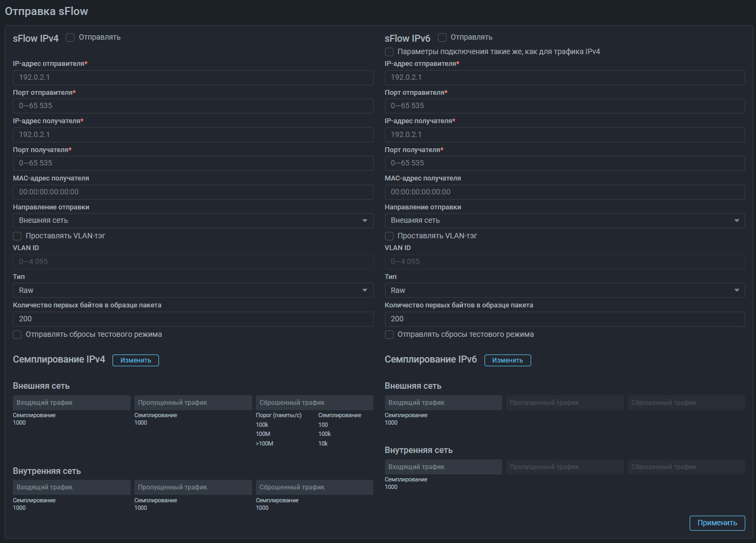756x543 pixels.
Task: Click IPv6 'IP-адрес получателя' input field
Action: [564, 135]
